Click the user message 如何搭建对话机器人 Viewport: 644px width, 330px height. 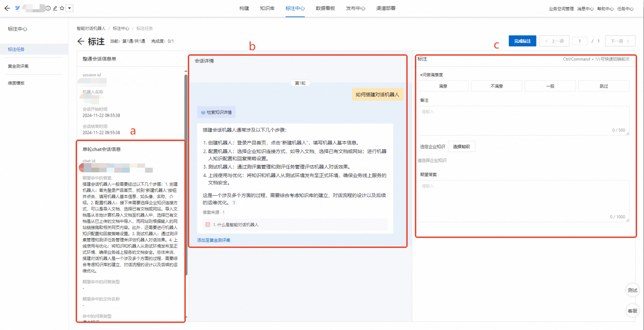(377, 94)
